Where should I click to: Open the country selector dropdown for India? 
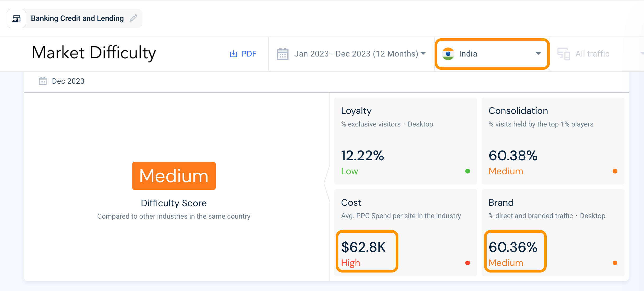coord(492,54)
